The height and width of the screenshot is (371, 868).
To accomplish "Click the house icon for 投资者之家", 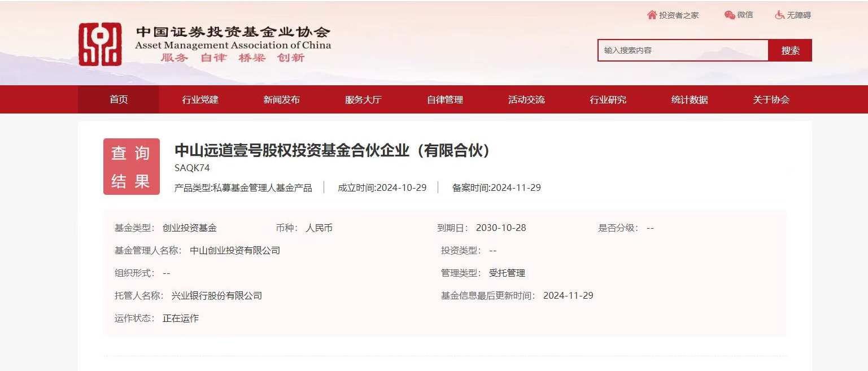I will click(652, 15).
